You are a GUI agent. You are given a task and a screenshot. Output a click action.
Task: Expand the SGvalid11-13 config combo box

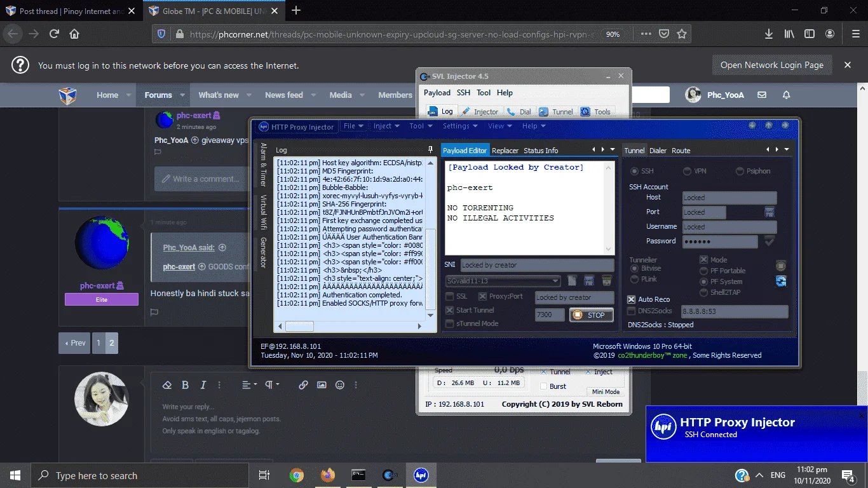(555, 281)
